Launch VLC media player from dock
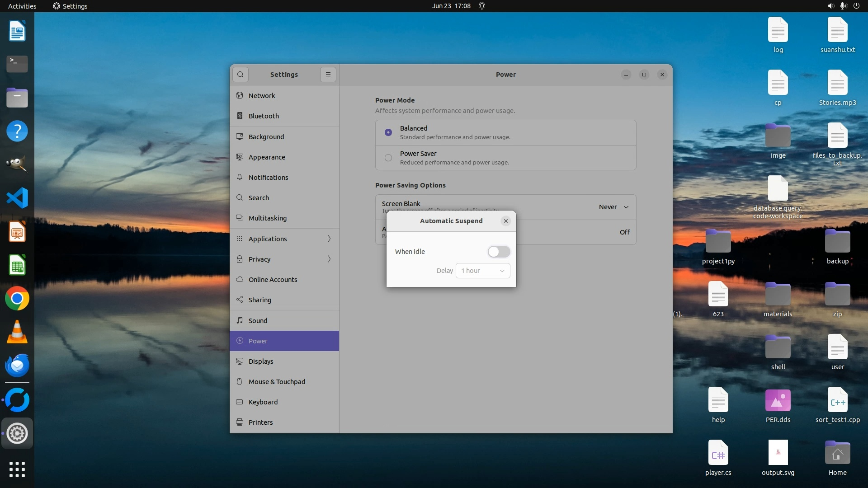 point(17,332)
